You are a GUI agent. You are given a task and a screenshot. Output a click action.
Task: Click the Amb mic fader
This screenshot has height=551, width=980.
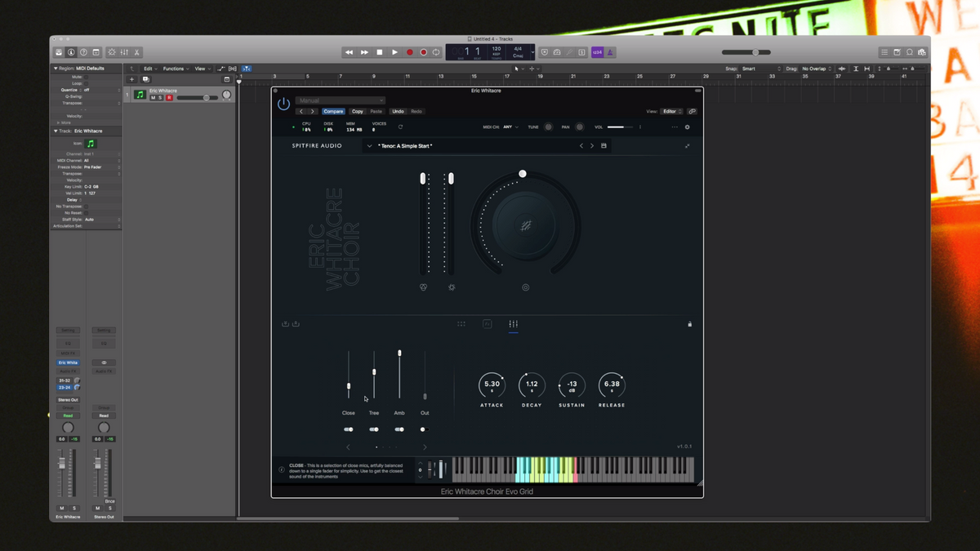pyautogui.click(x=399, y=353)
